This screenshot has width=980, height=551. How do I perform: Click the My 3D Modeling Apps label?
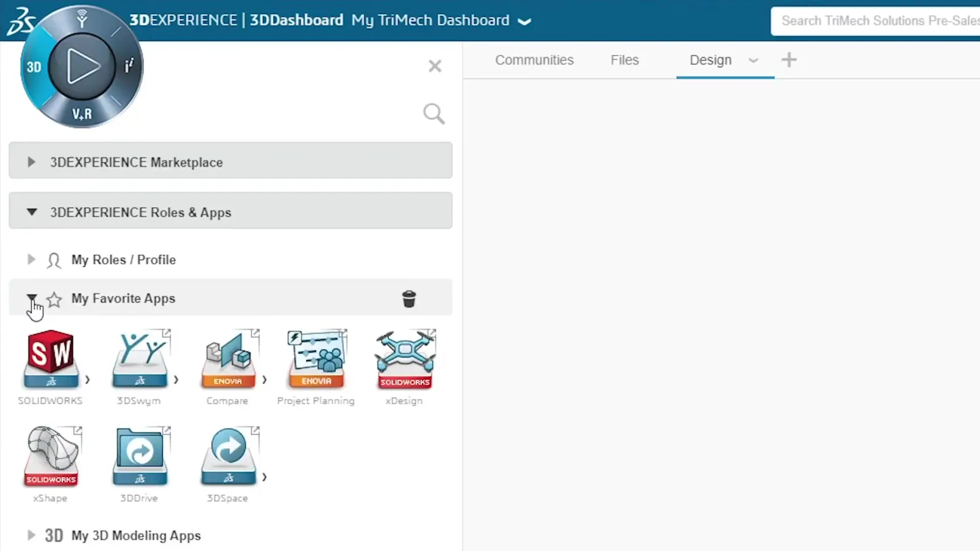click(x=136, y=535)
